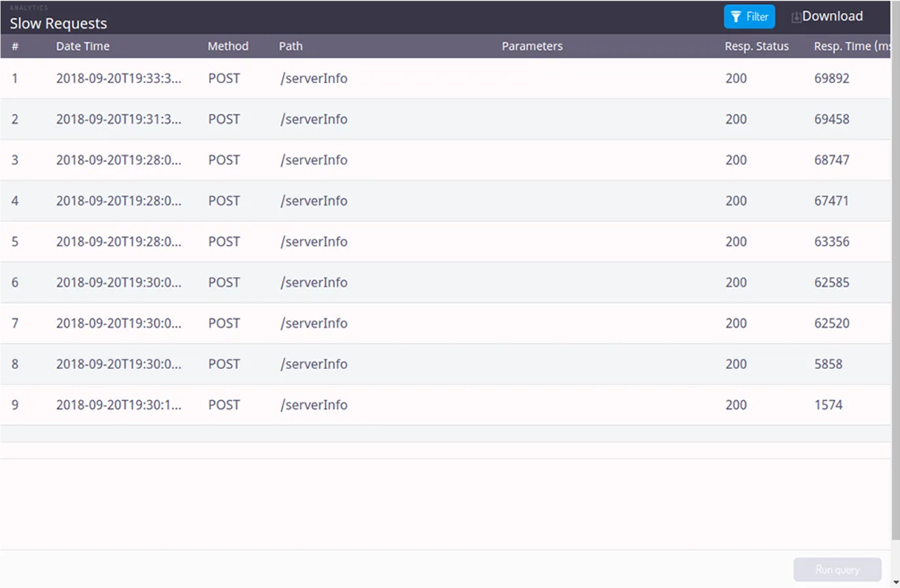Select the /serverInfo path in row 5

tap(314, 242)
